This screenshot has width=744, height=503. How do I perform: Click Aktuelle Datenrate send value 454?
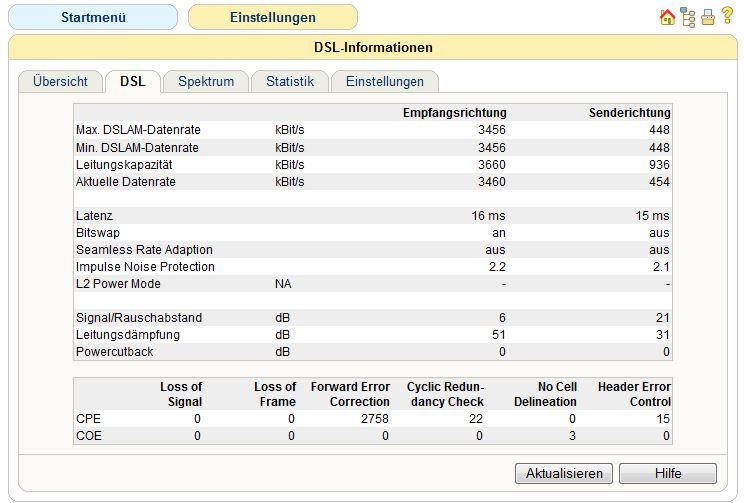[x=660, y=182]
